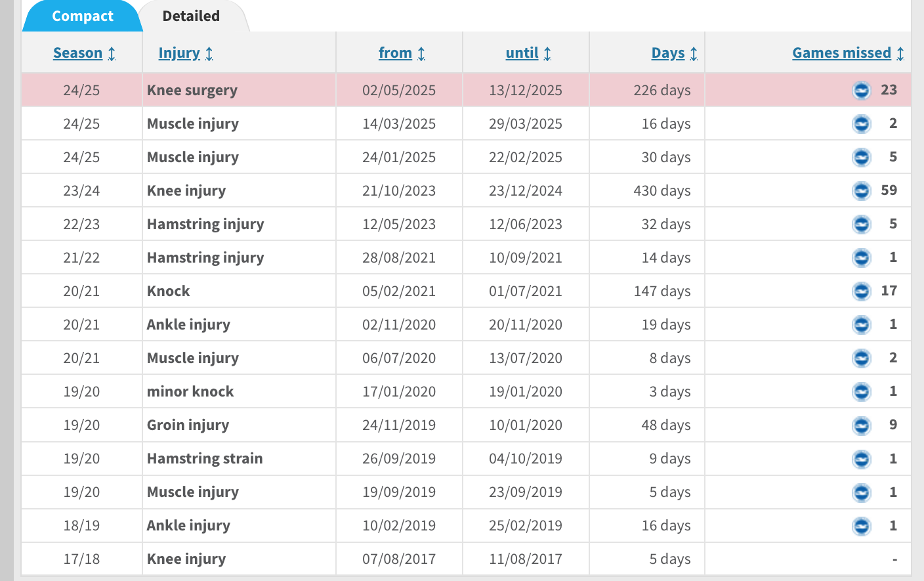924x581 pixels.
Task: Select the Compact tab
Action: tap(82, 16)
